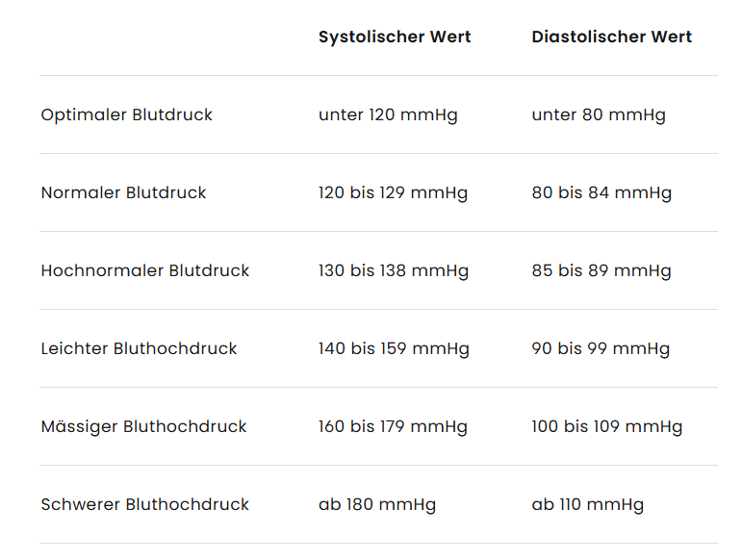Click the 'unter 80 mmHg' cell

point(598,115)
